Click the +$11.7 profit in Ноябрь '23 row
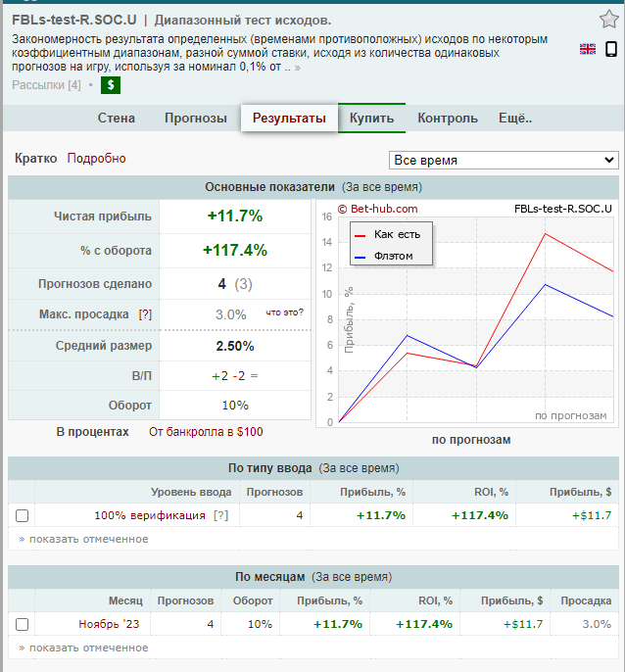625x672 pixels. click(523, 624)
